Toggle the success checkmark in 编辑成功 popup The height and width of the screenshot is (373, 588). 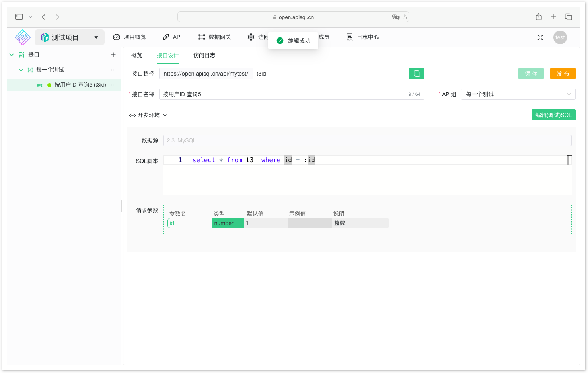280,40
